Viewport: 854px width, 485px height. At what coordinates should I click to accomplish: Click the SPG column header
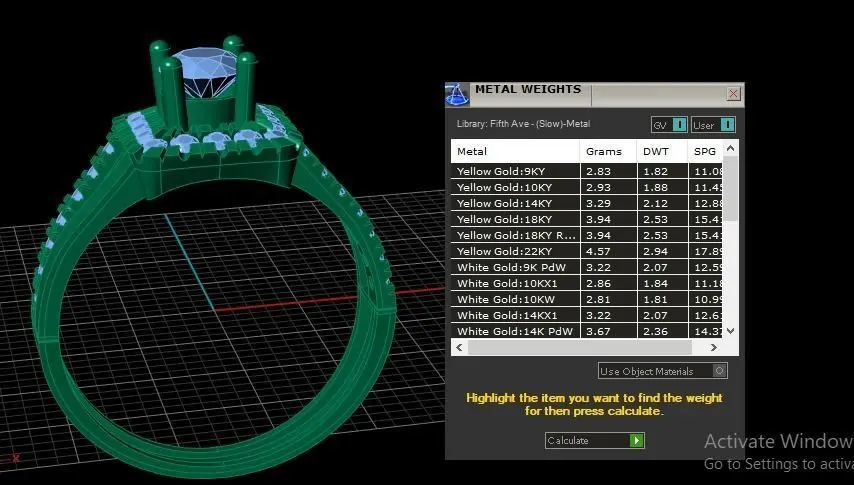(705, 151)
